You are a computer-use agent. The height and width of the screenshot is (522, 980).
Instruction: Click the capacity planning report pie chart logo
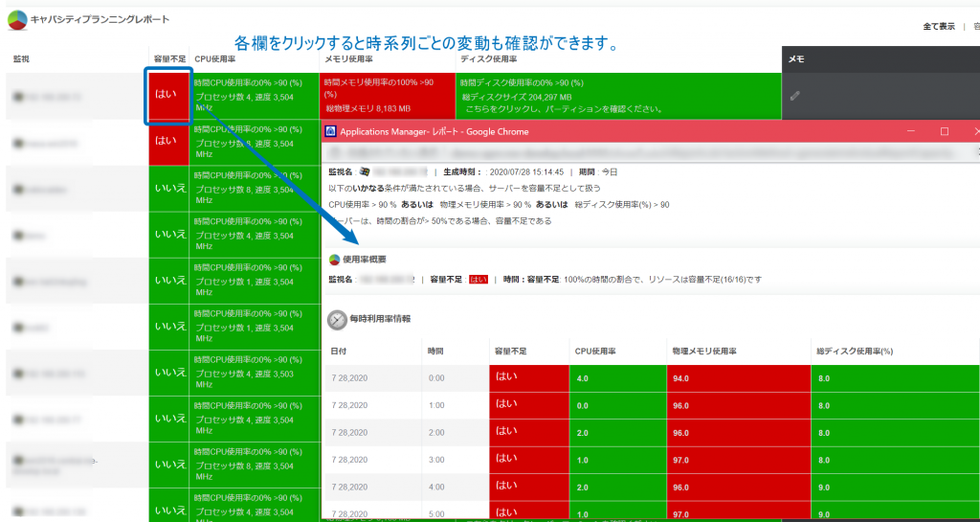click(17, 20)
